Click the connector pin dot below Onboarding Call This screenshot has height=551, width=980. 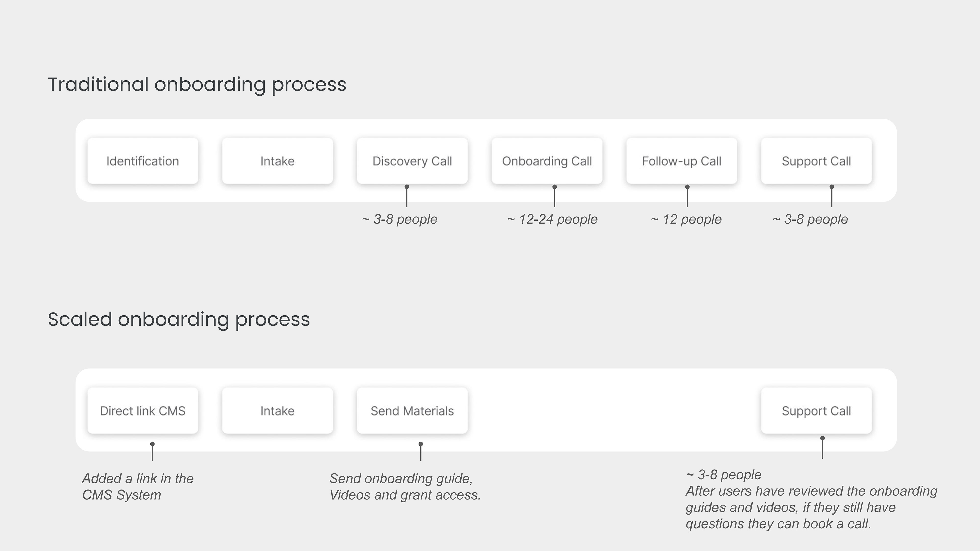point(555,187)
